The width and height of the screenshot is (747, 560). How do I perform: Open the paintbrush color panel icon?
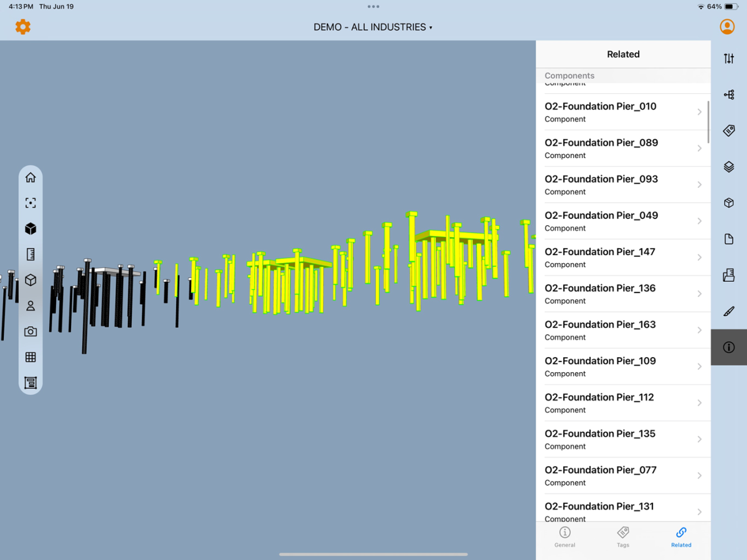coord(729,311)
